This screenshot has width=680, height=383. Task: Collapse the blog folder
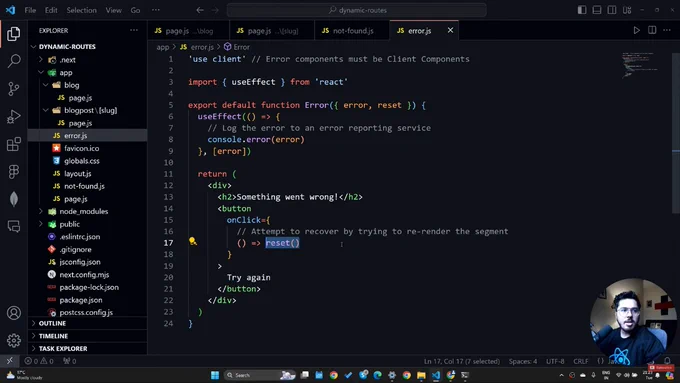[x=46, y=85]
